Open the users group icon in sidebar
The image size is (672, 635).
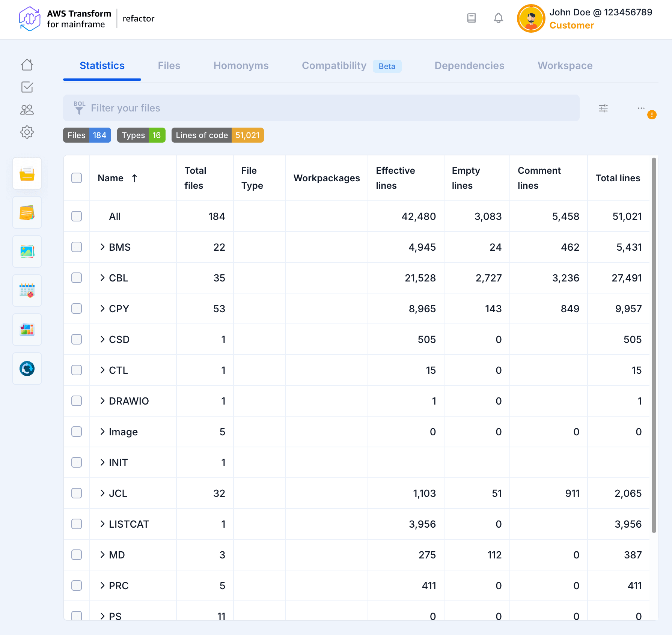[x=27, y=110]
